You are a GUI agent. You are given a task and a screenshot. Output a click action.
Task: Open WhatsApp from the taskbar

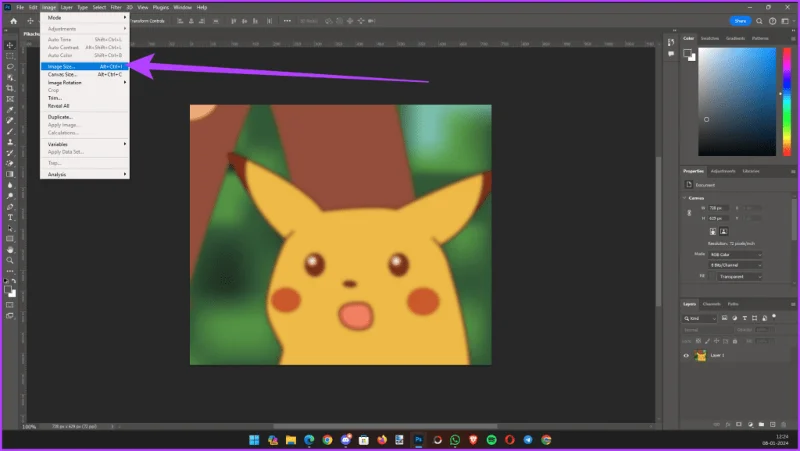455,440
